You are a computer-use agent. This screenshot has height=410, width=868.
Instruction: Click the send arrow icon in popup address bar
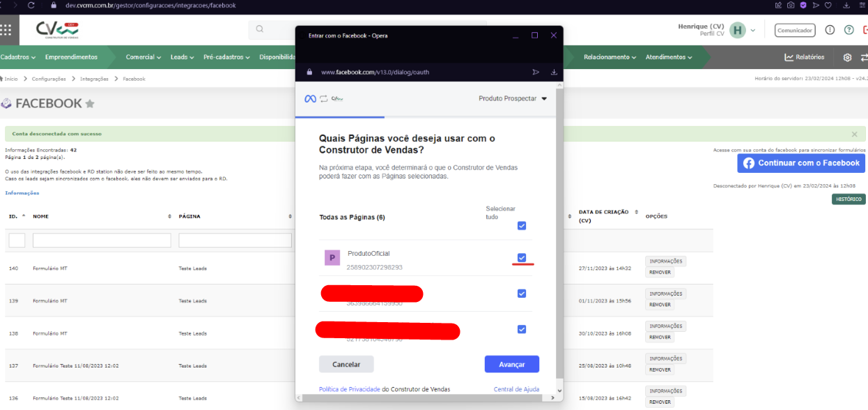coord(536,72)
